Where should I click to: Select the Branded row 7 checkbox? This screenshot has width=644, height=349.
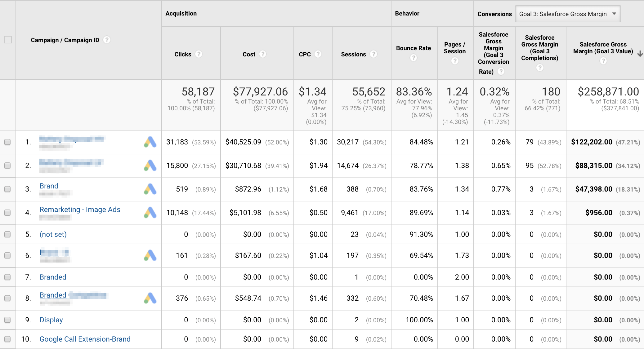[x=7, y=277]
